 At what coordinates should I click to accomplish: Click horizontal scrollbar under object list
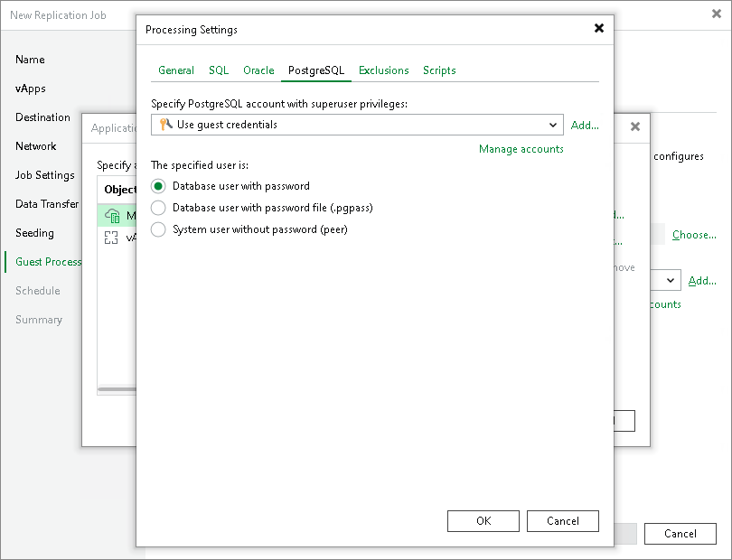pos(117,388)
